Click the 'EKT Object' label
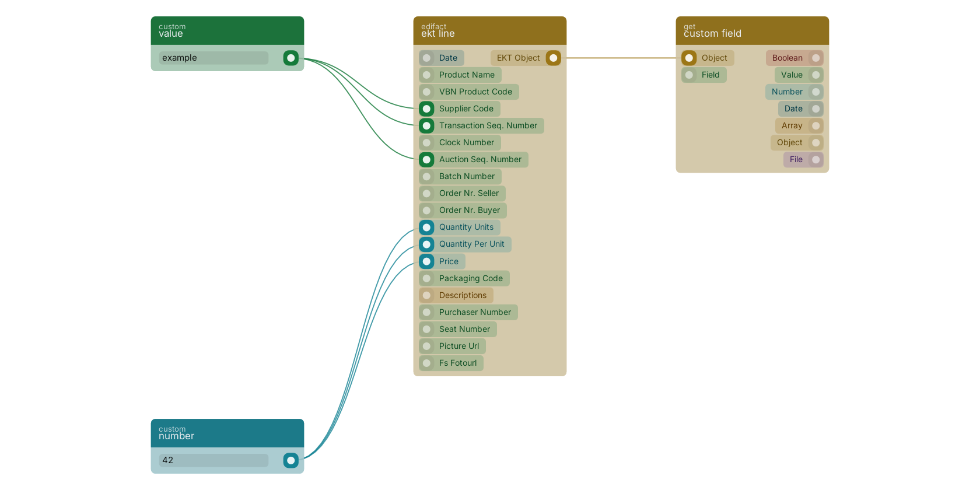 point(519,58)
